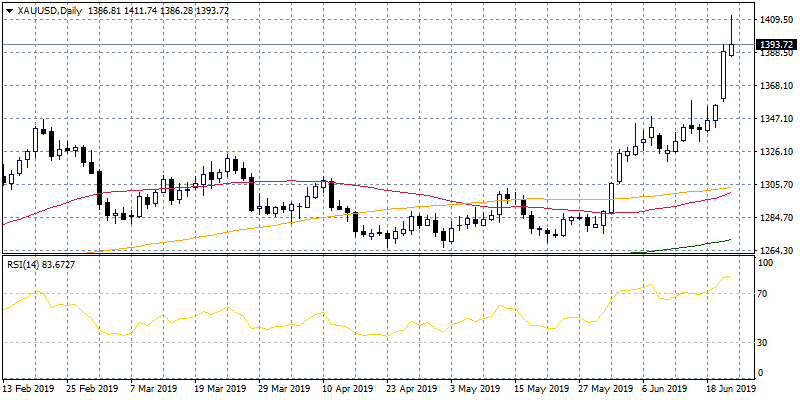This screenshot has width=800, height=400.
Task: Click the 1305.70 price axis label
Action: click(776, 184)
